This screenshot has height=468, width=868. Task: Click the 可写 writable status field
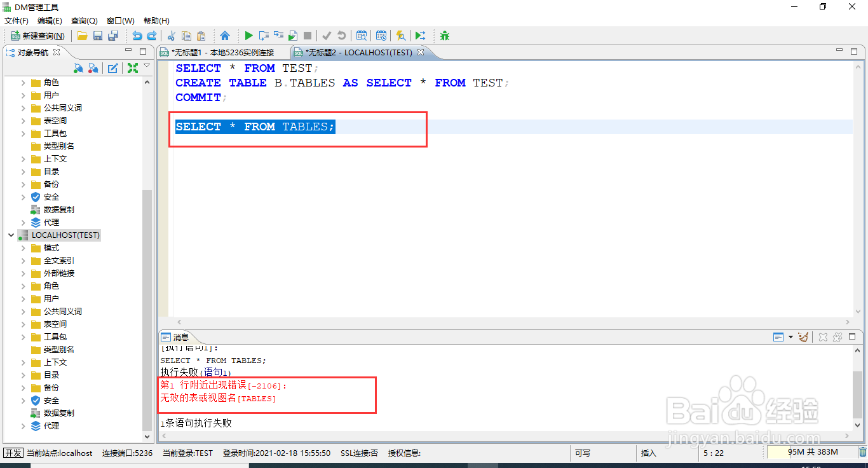click(583, 453)
